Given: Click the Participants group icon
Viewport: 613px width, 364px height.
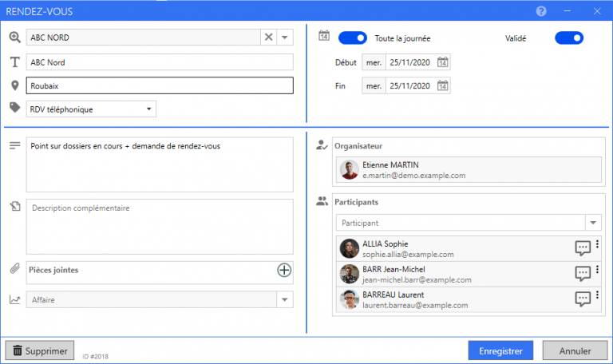Looking at the screenshot, I should point(322,201).
